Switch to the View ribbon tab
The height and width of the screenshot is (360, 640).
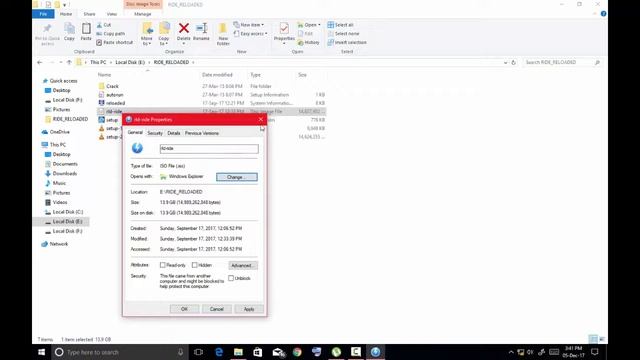pyautogui.click(x=111, y=14)
